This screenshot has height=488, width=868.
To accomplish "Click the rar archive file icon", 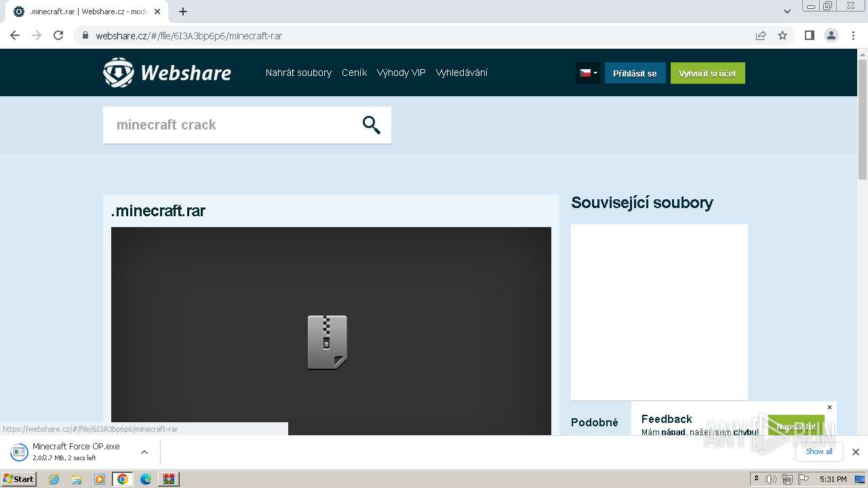I will coord(327,342).
